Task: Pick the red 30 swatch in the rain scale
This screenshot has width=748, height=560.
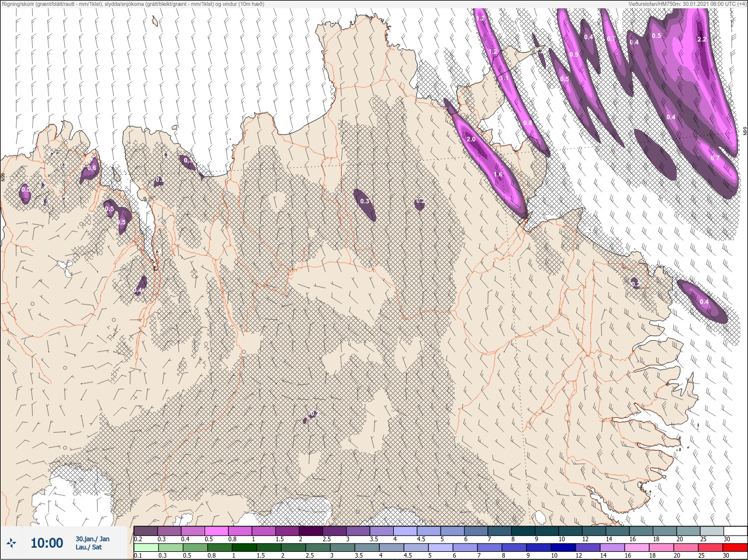Action: (735, 548)
